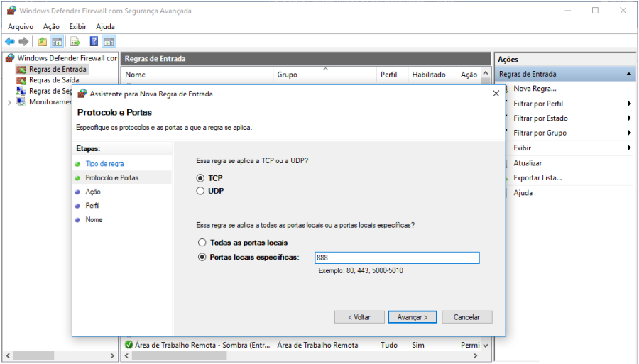This screenshot has height=364, width=639.
Task: Click the rule list scroll-up arrow
Action: (486, 73)
